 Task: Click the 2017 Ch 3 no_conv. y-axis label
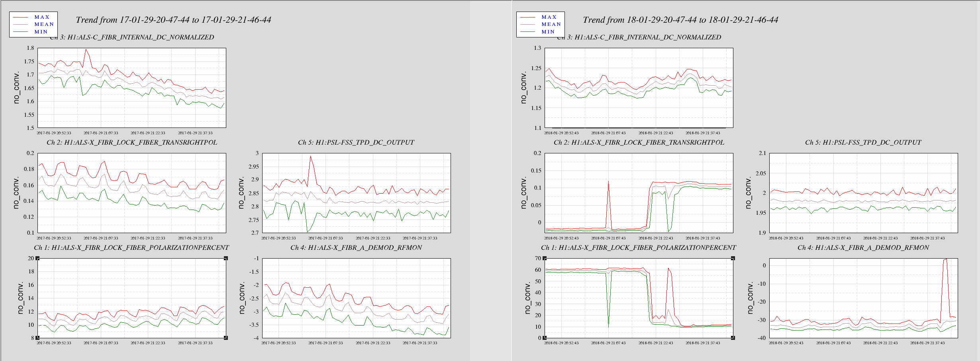pos(16,88)
